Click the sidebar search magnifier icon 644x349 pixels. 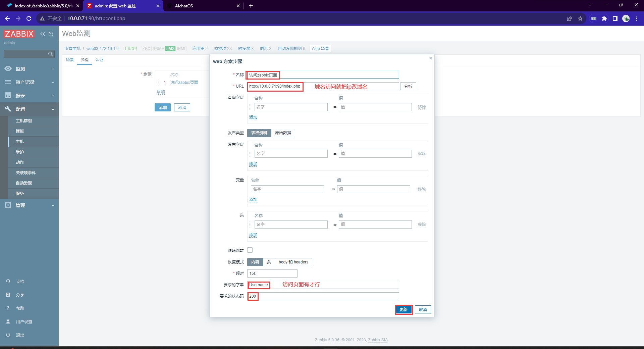51,54
